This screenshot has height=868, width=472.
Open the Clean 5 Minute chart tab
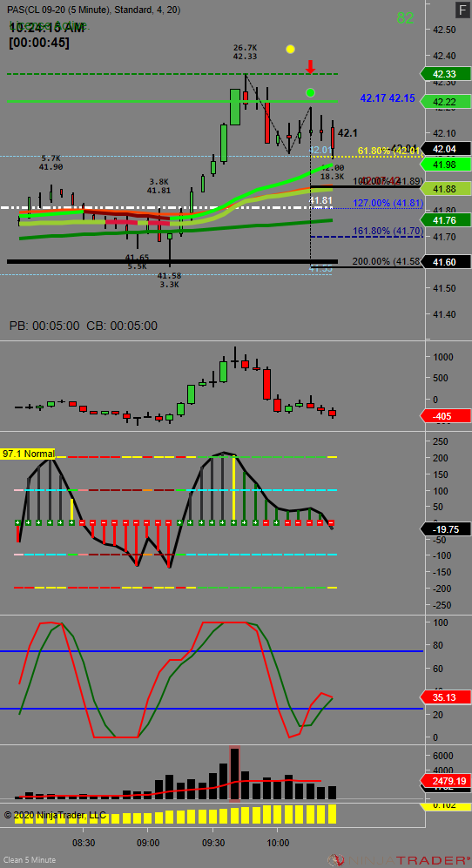pos(30,859)
